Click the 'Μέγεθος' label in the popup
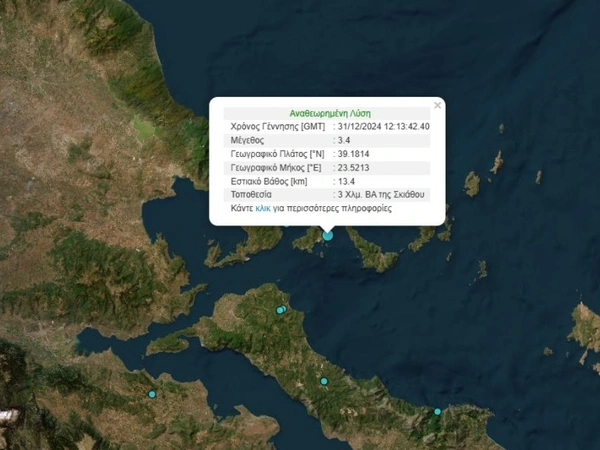 (246, 141)
